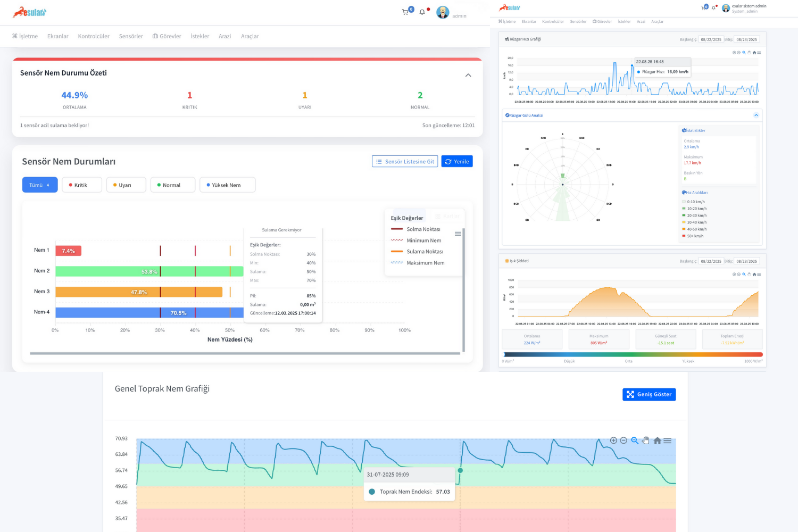Toggle the Kritik sensor filter
Screen dimensions: 798x532
tap(81, 185)
